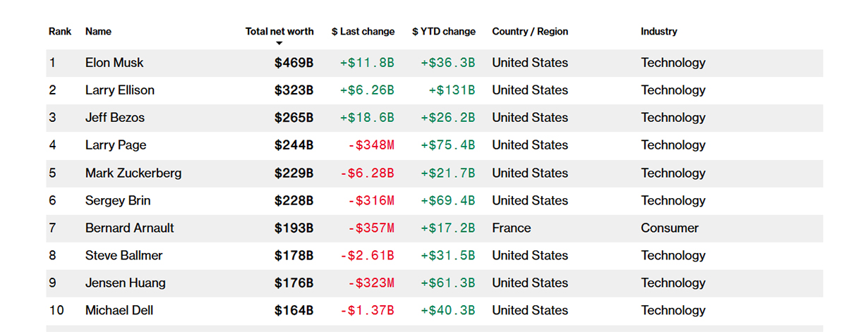Click the $ Last change column header
Screen dimensions: 868x332
pyautogui.click(x=363, y=32)
